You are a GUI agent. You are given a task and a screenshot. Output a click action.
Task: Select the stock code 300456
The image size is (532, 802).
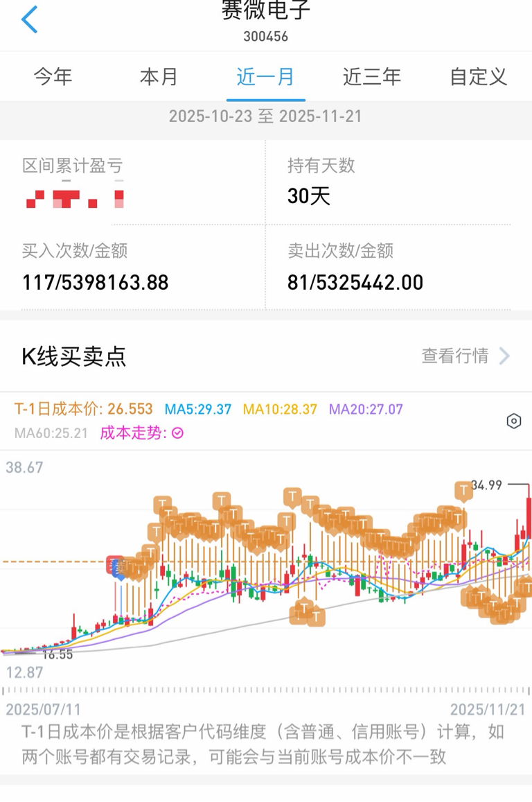point(266,36)
